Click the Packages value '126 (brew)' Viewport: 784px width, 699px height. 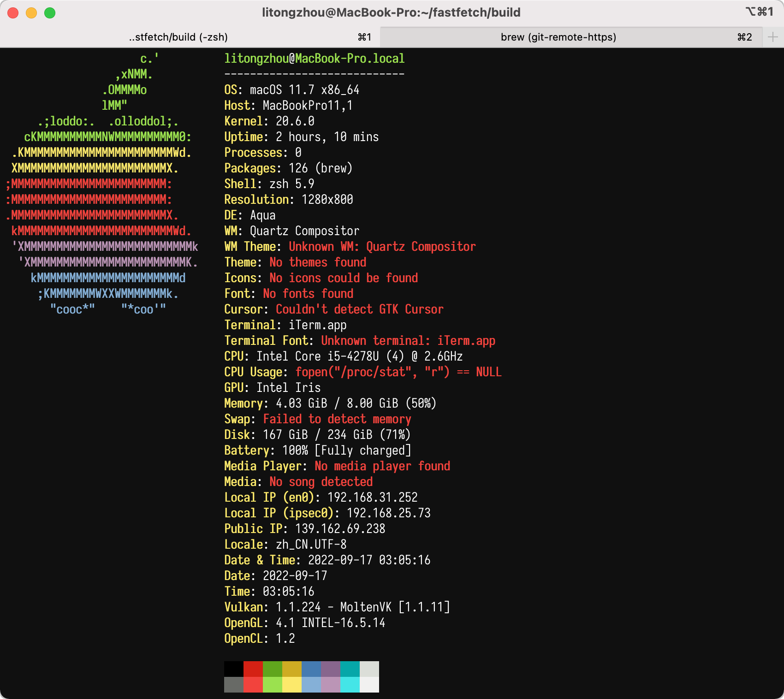click(x=321, y=168)
